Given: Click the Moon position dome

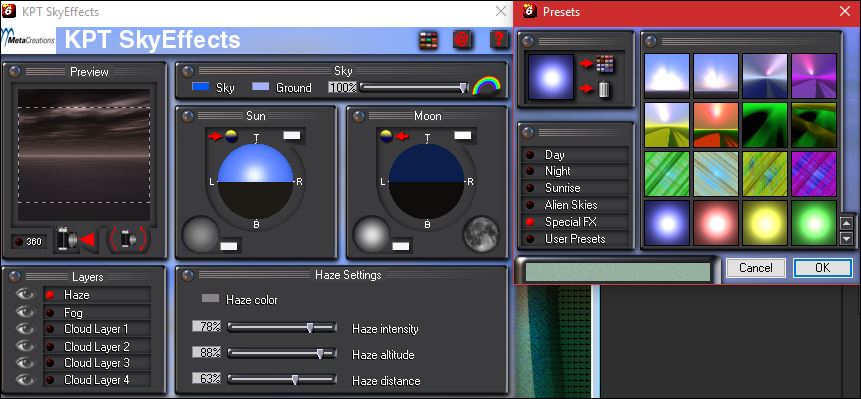Looking at the screenshot, I should (x=427, y=182).
